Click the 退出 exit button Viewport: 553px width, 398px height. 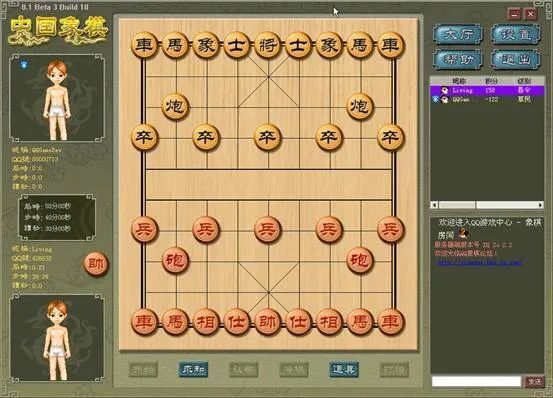pos(516,59)
